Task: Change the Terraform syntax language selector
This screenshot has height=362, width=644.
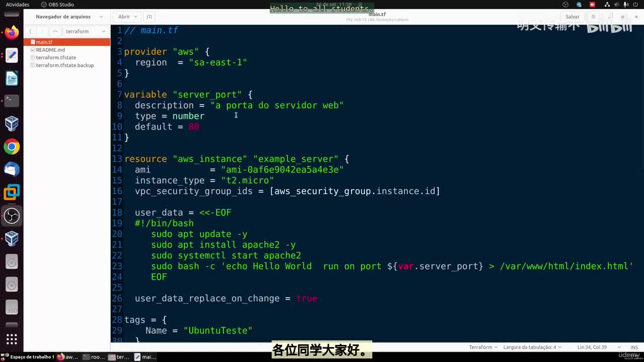Action: point(484,347)
